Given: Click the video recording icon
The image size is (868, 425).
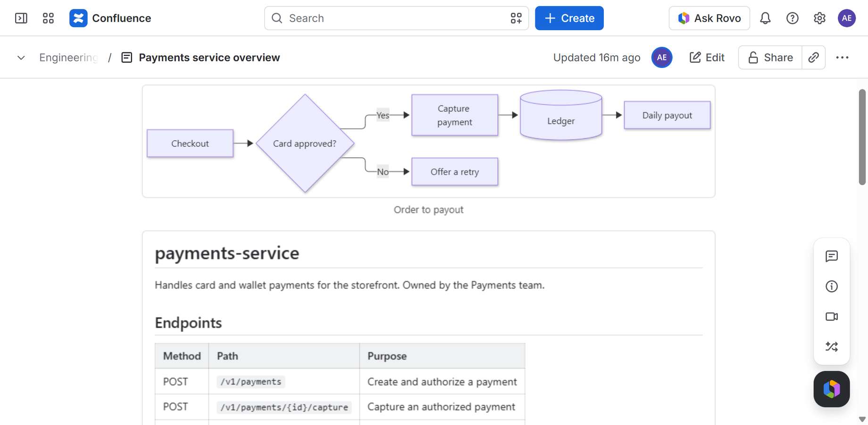Looking at the screenshot, I should (832, 316).
